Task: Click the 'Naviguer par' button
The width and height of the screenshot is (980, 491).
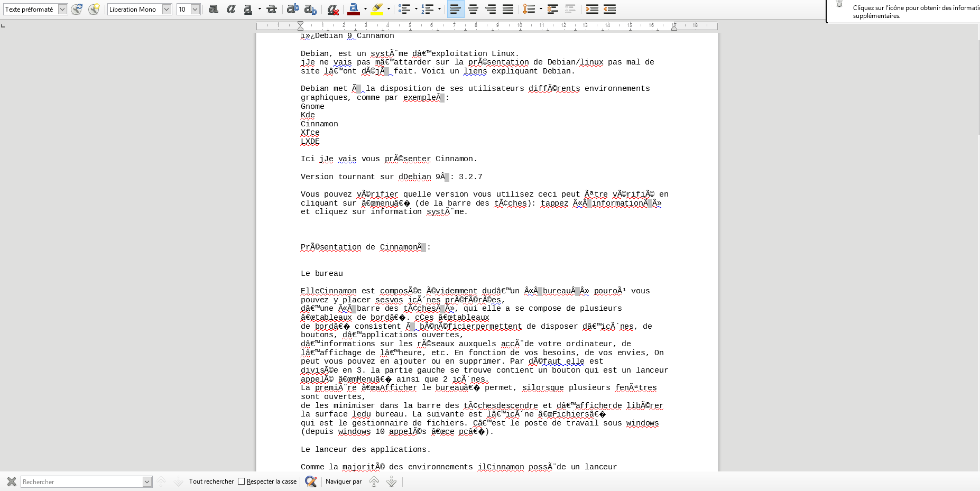Action: click(344, 481)
